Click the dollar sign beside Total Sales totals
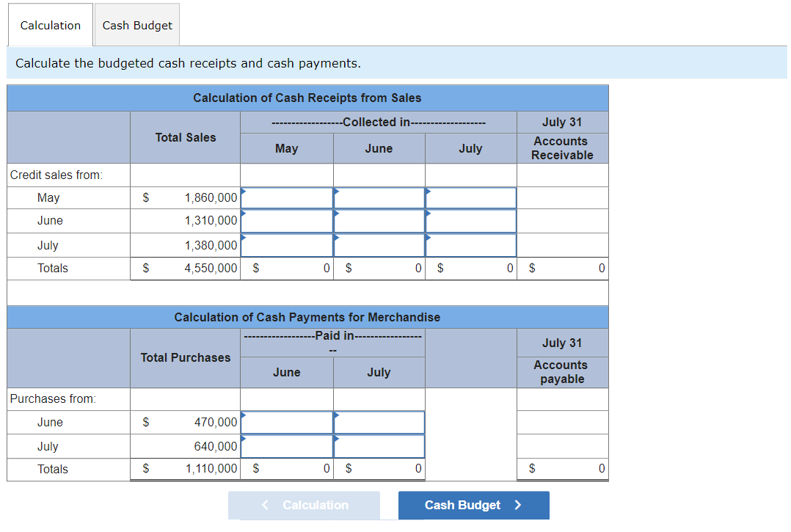The image size is (791, 532). (x=145, y=268)
